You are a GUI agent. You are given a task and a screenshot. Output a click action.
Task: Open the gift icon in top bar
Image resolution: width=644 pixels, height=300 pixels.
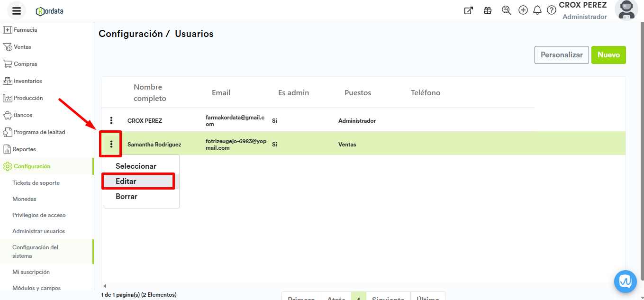tap(488, 10)
